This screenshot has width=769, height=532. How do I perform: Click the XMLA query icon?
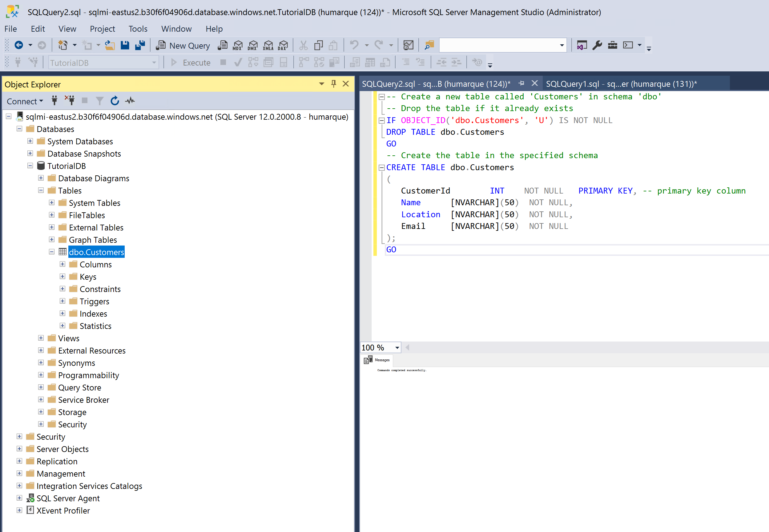[268, 45]
